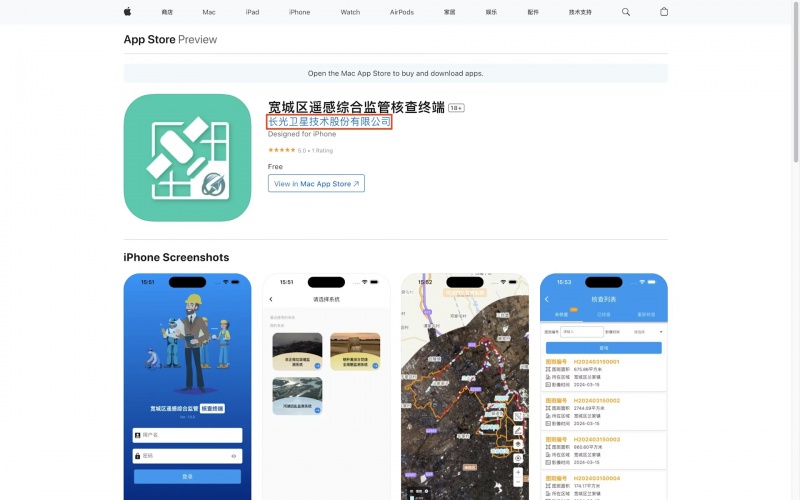This screenshot has width=800, height=500.
Task: Open the AirPods menu item
Action: point(402,12)
